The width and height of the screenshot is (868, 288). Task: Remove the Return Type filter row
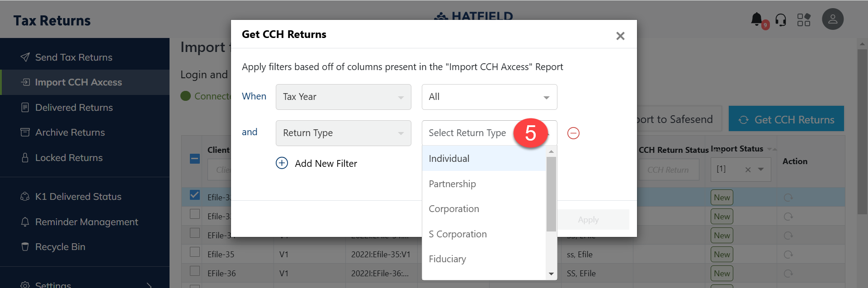pos(573,133)
